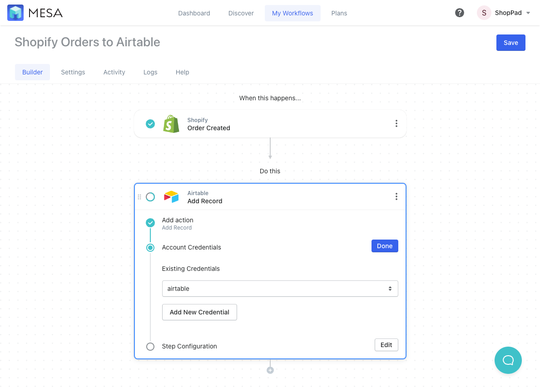Open the Discover page

(x=241, y=13)
